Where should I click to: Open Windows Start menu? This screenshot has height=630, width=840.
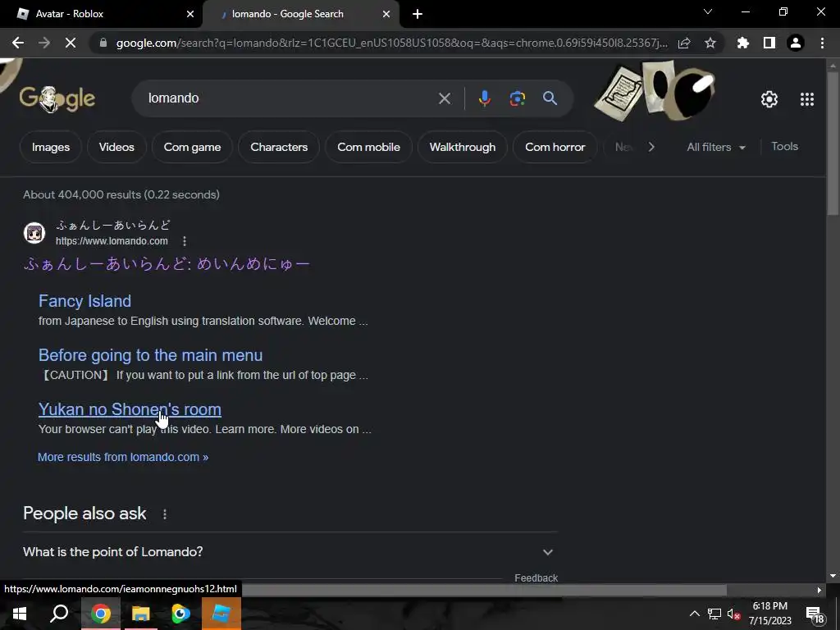pyautogui.click(x=20, y=614)
